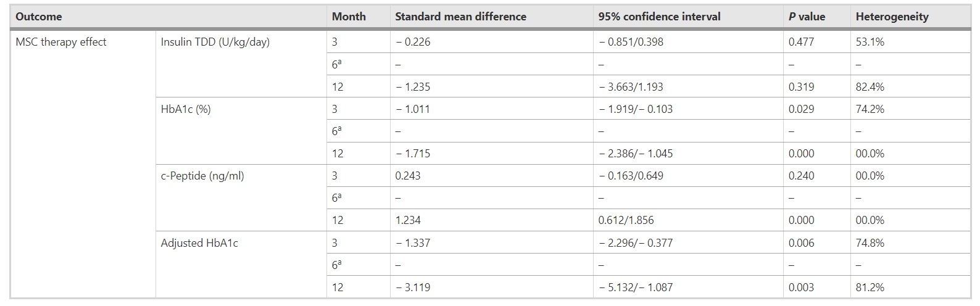The width and height of the screenshot is (980, 306).
Task: Click the 74.8% heterogeneity cell
Action: click(x=870, y=243)
